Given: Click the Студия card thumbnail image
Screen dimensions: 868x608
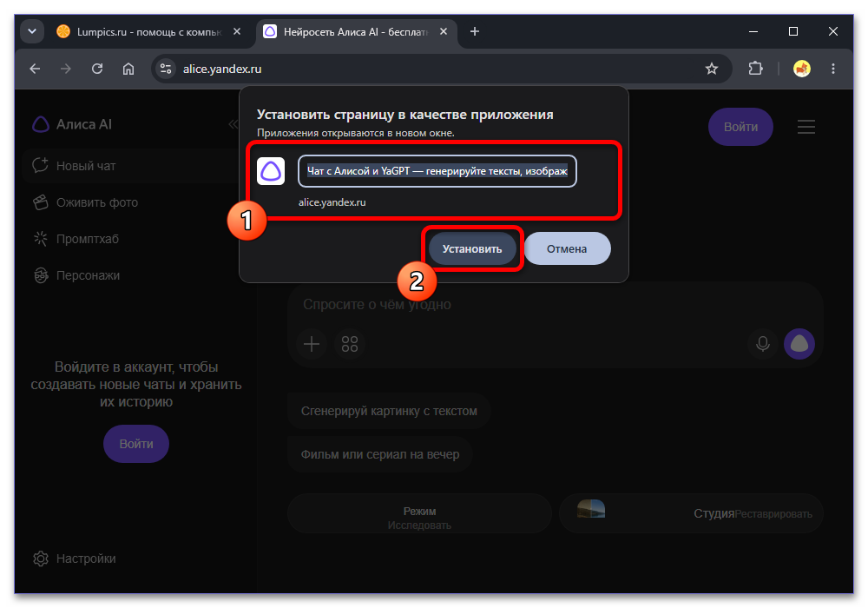Looking at the screenshot, I should pyautogui.click(x=590, y=508).
